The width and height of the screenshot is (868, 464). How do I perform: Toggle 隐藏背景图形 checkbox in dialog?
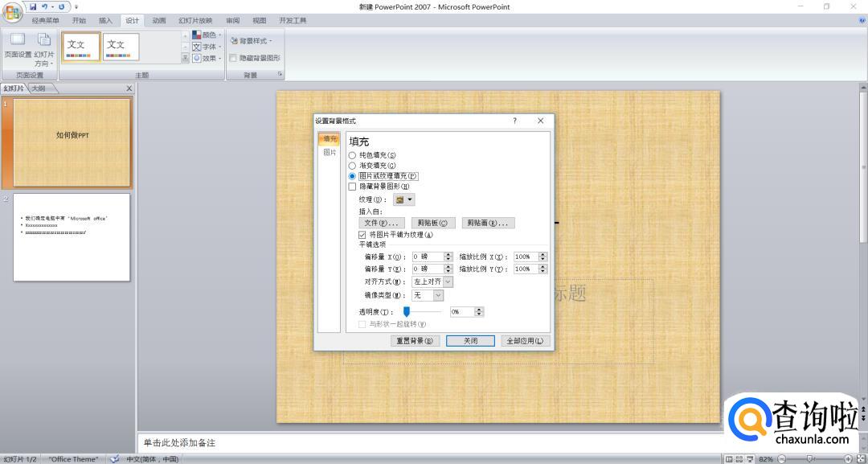[352, 187]
